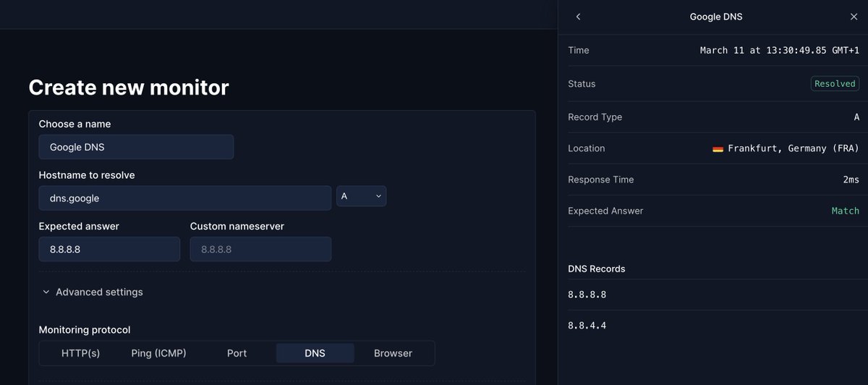868x385 pixels.
Task: Click the Location label in details panel
Action: [x=587, y=148]
